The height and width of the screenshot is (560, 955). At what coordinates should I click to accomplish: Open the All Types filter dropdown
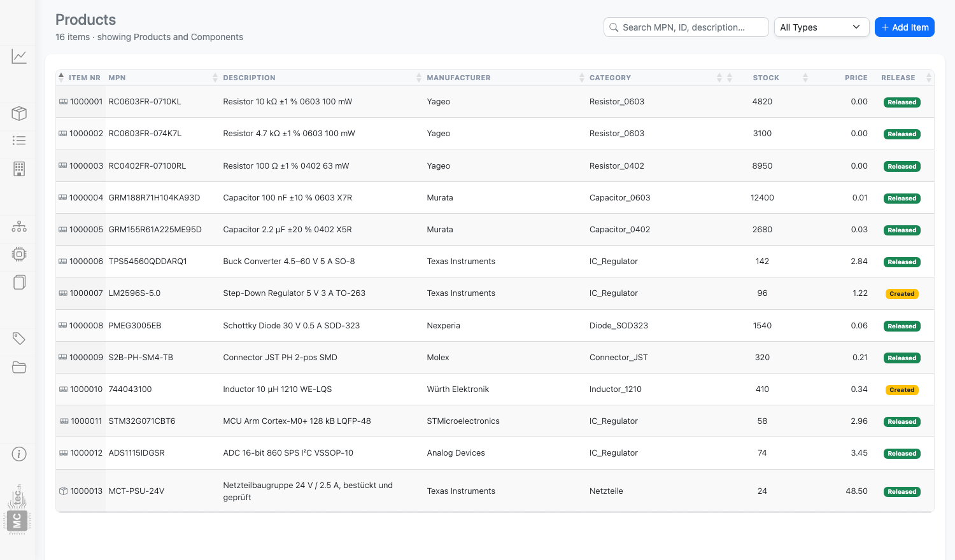click(x=821, y=27)
